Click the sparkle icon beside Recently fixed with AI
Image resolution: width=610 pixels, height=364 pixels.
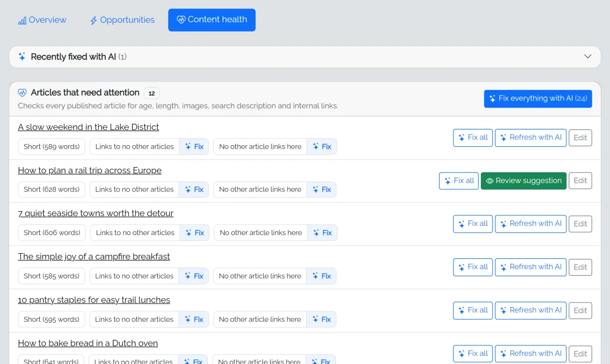click(x=22, y=57)
